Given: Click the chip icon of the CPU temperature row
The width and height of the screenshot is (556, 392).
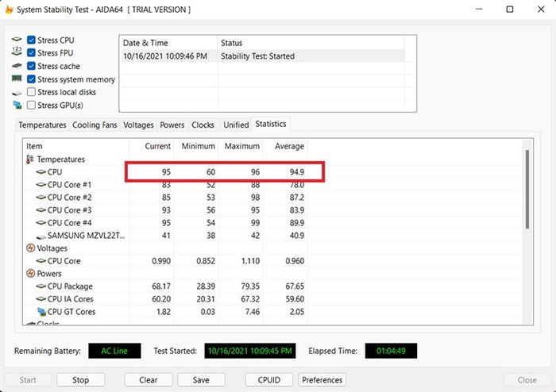Looking at the screenshot, I should pyautogui.click(x=41, y=172).
